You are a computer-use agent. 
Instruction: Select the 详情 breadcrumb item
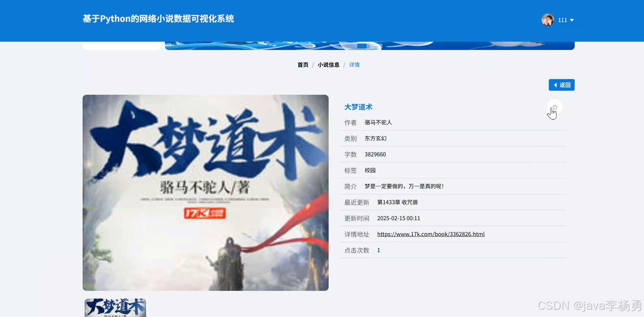(x=354, y=65)
